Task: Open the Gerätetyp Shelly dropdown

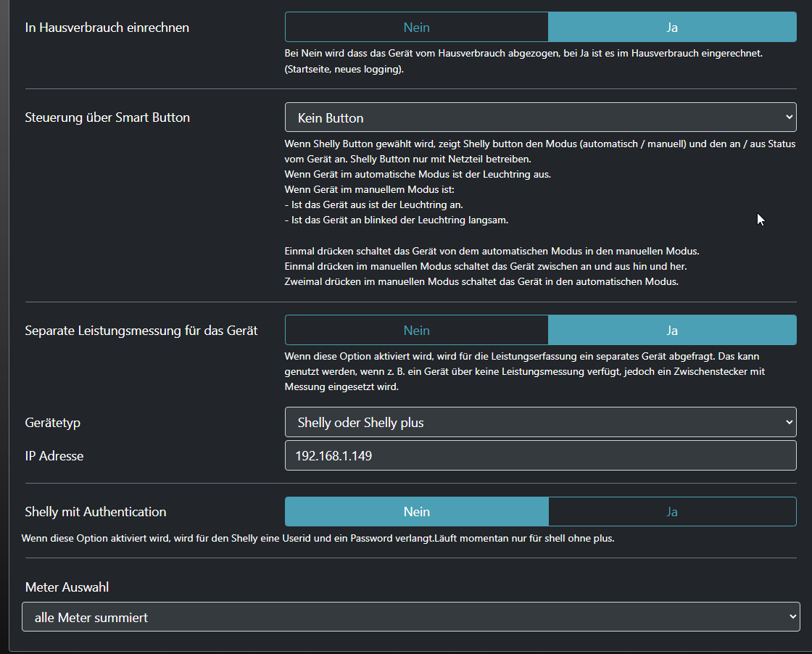Action: pyautogui.click(x=540, y=423)
